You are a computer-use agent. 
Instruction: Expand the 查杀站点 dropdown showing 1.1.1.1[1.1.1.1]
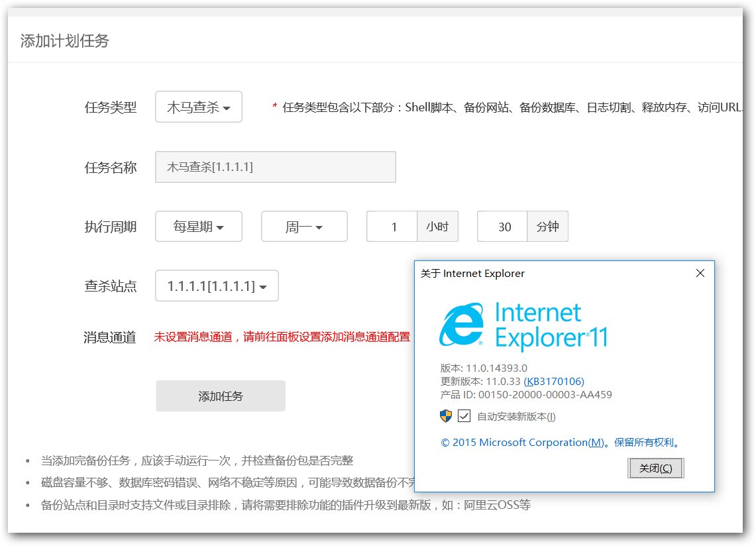[217, 286]
